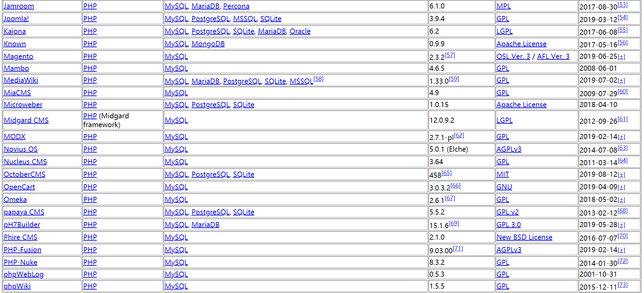Open footnote 59 beside MediaWiki version
Image resolution: width=644 pixels, height=293 pixels.
click(454, 79)
